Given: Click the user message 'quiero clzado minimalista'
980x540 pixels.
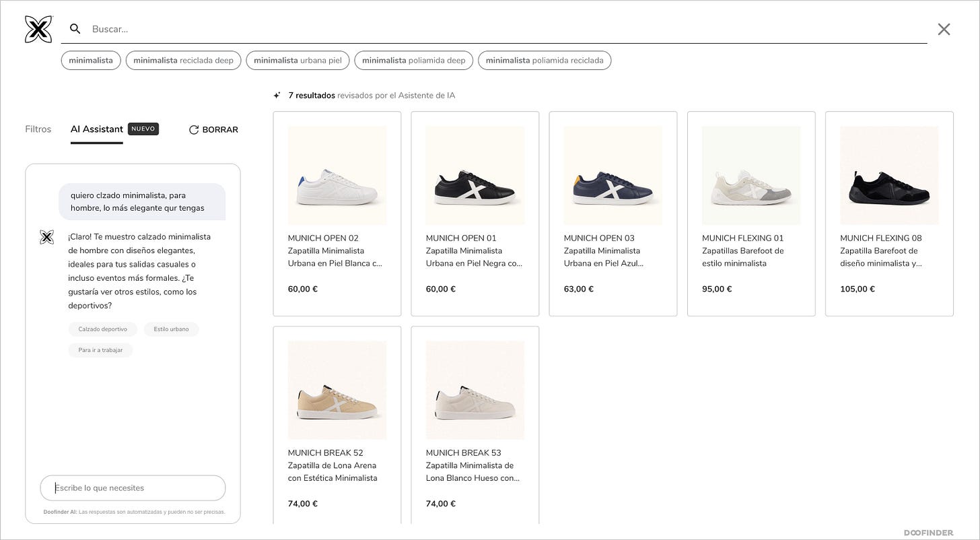Looking at the screenshot, I should pos(142,201).
